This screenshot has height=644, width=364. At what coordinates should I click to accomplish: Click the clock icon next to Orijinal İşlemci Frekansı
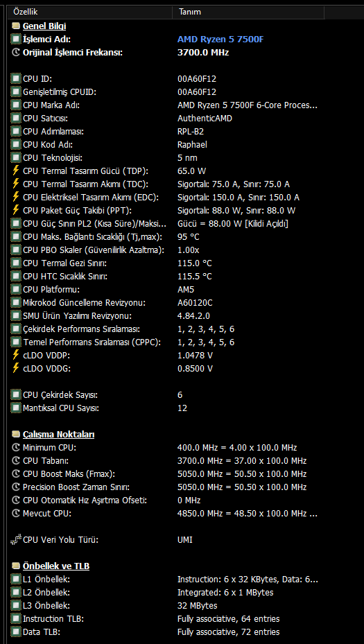pos(16,53)
